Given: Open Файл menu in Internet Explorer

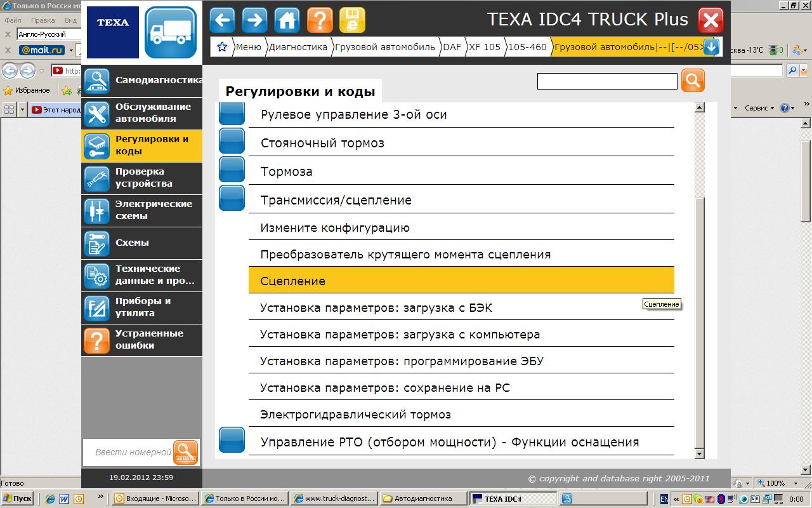Looking at the screenshot, I should point(13,20).
